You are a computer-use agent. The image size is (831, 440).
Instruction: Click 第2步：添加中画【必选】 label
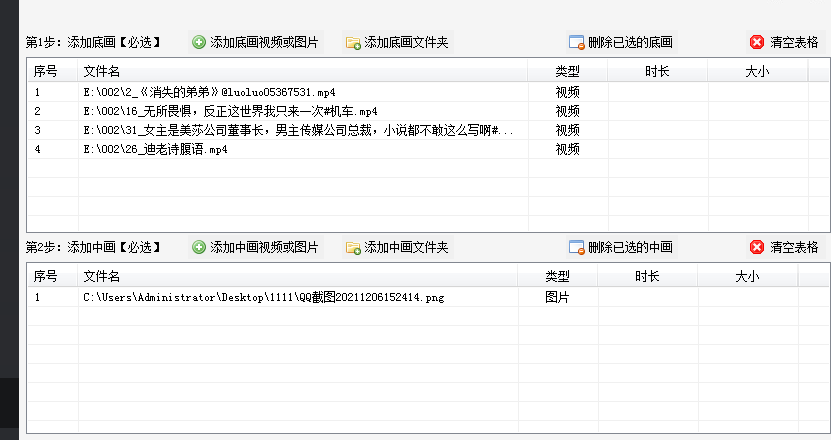[x=94, y=247]
